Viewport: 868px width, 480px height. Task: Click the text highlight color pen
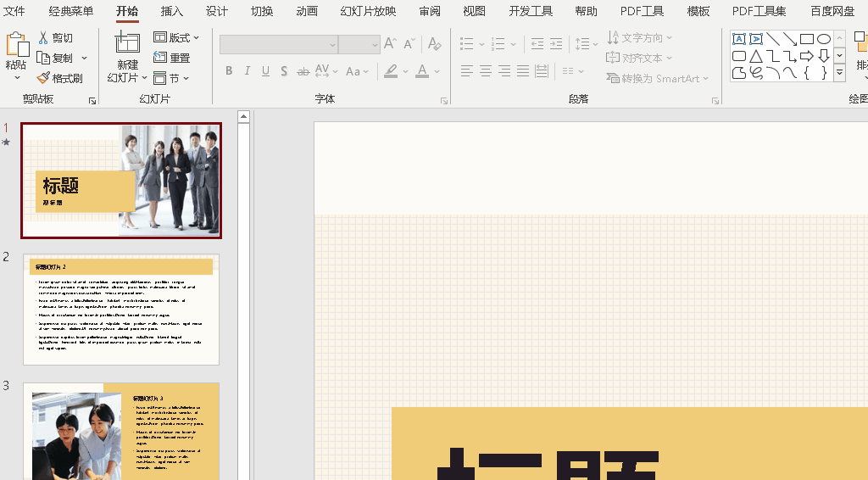pos(391,71)
